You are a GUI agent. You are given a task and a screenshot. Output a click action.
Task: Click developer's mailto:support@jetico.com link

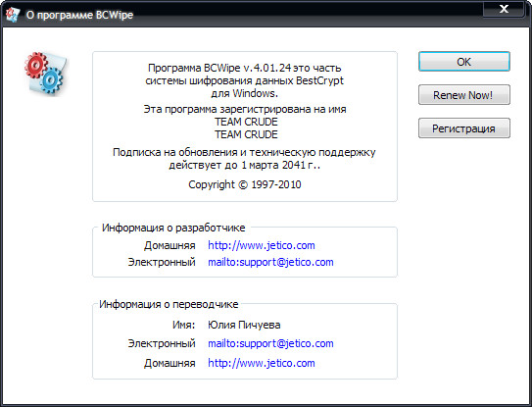click(270, 262)
